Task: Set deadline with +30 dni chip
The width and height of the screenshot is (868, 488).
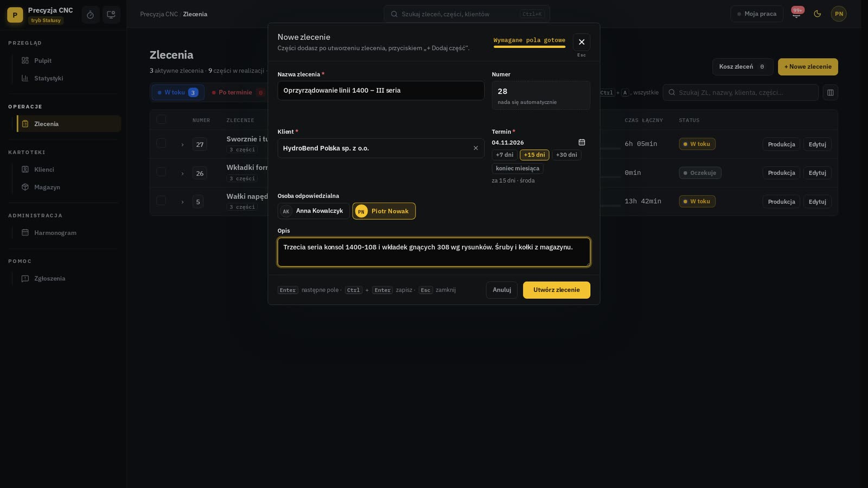Action: pyautogui.click(x=566, y=155)
